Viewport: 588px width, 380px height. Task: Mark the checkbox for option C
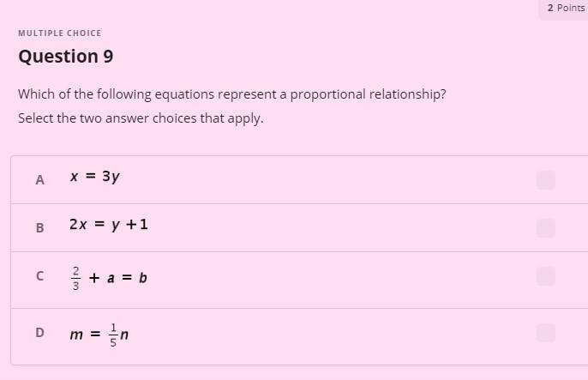[546, 276]
